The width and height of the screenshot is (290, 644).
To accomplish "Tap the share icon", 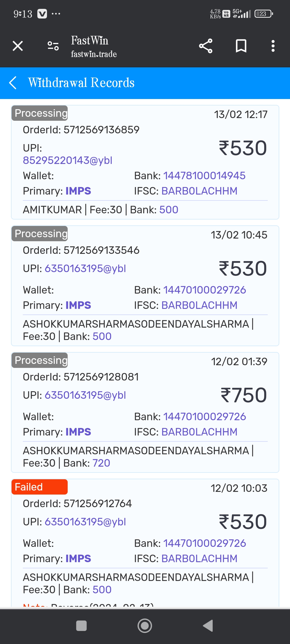I will click(x=206, y=46).
